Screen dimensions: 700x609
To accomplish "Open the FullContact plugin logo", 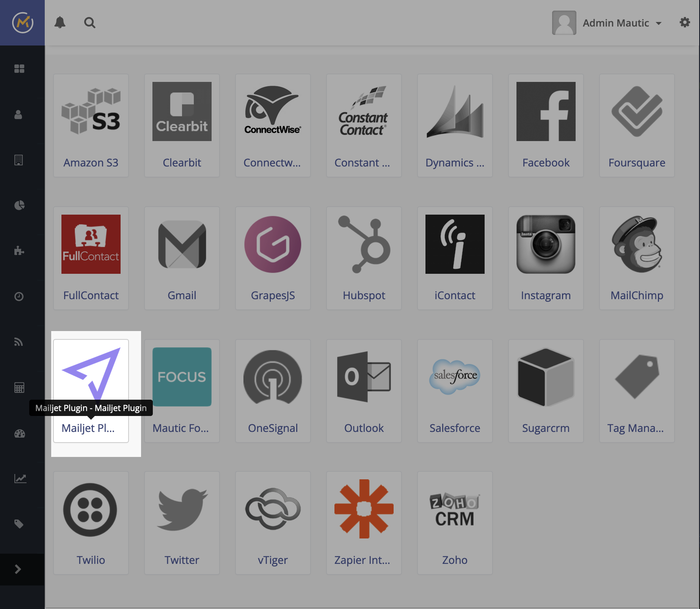I will 91,244.
